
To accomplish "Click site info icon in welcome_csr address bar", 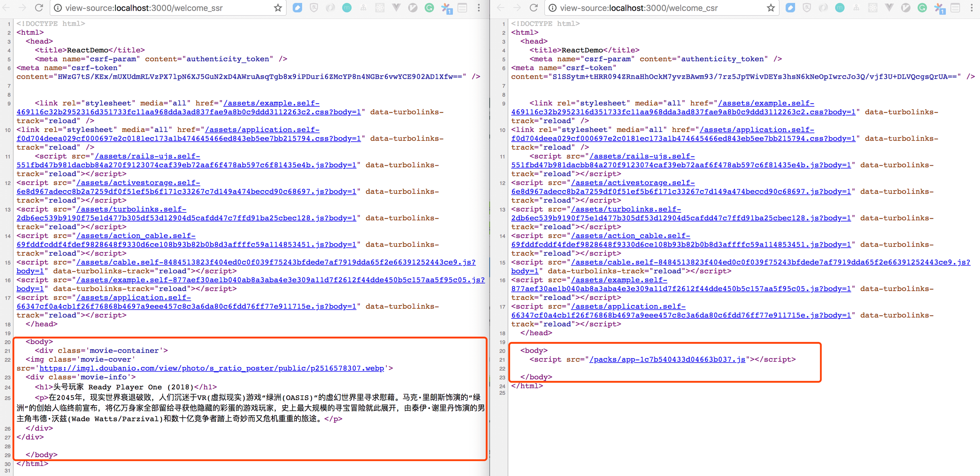I will coord(553,7).
